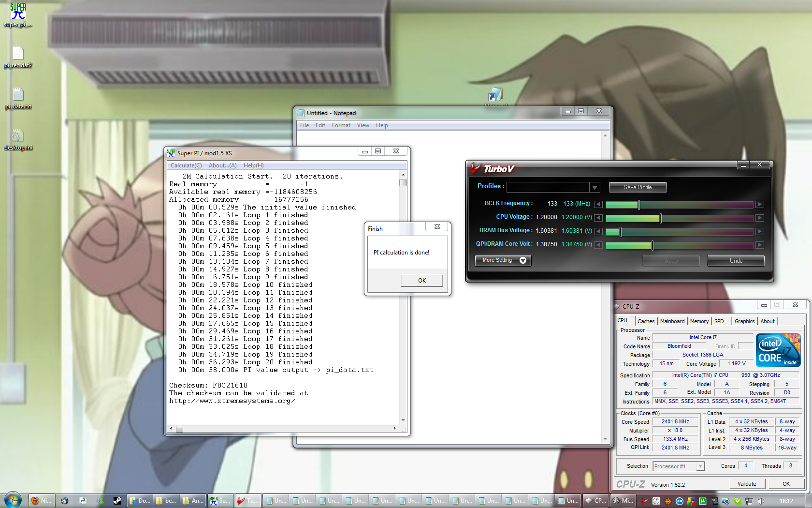Open the Downloads folder taskbar button

click(140, 501)
